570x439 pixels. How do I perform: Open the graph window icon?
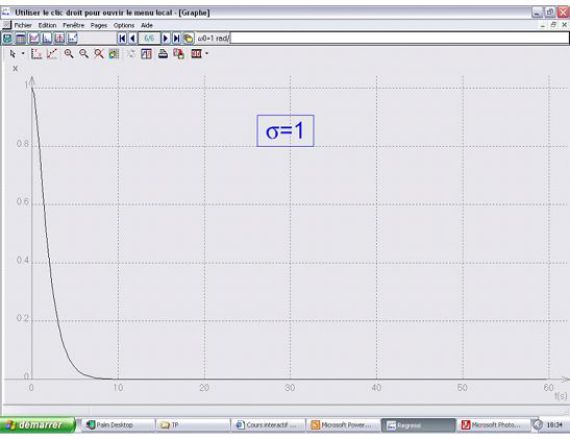pyautogui.click(x=34, y=38)
